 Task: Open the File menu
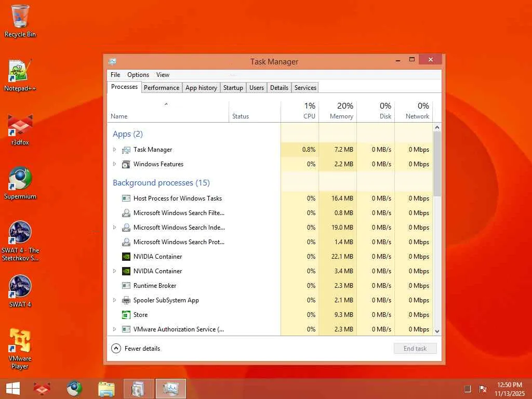click(115, 75)
